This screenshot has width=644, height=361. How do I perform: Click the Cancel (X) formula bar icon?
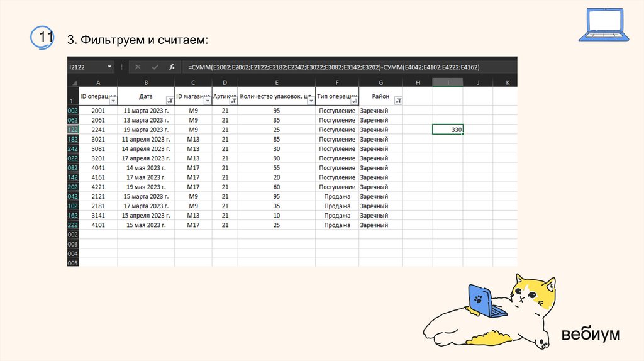point(138,67)
